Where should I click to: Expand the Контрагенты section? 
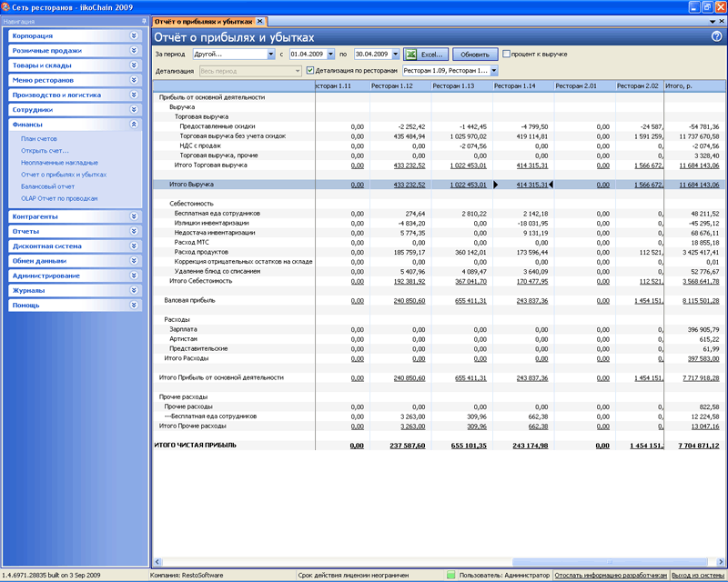click(134, 216)
